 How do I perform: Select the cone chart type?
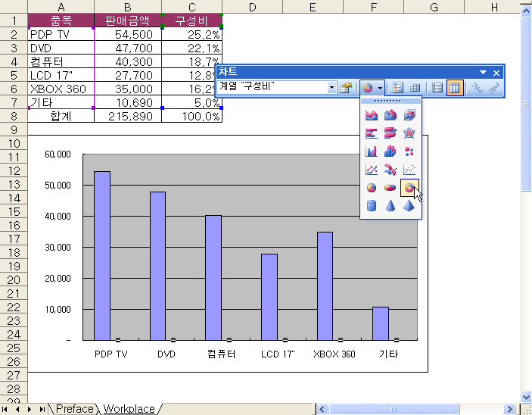click(x=390, y=205)
